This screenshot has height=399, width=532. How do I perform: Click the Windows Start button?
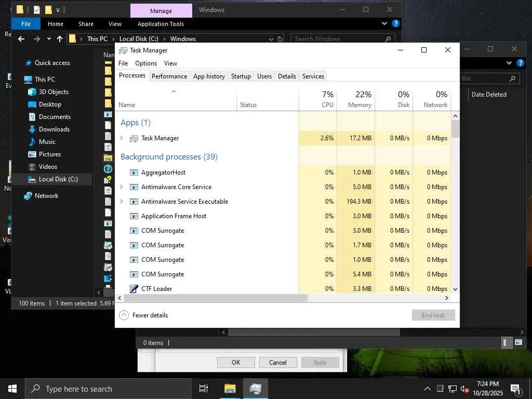point(12,389)
